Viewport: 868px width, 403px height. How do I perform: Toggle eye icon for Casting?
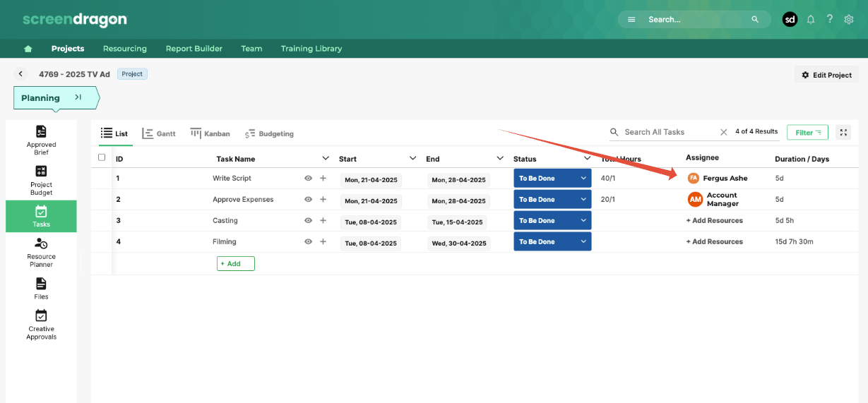coord(308,221)
